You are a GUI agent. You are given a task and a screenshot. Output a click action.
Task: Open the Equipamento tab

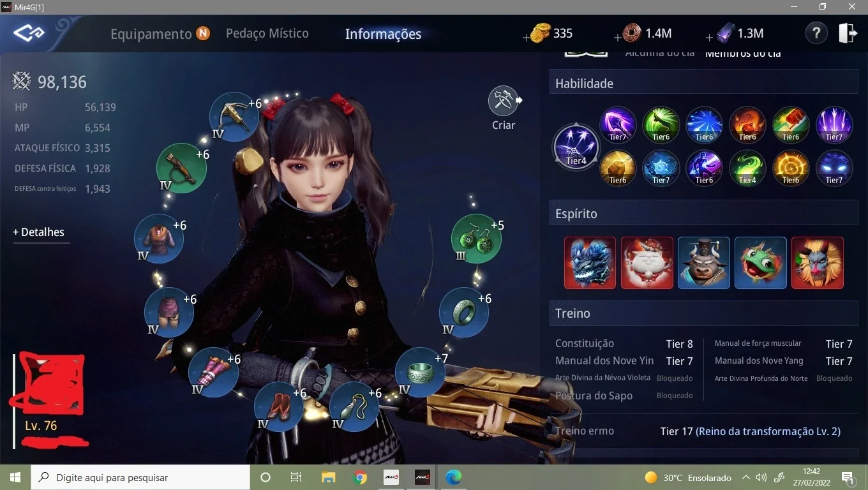(151, 34)
